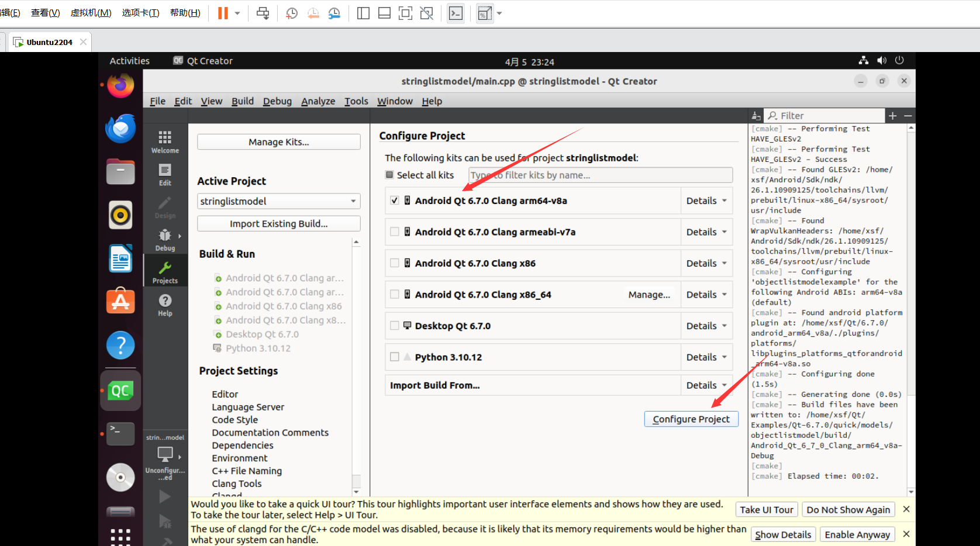This screenshot has height=546, width=980.
Task: Open the Debug mode
Action: [165, 240]
